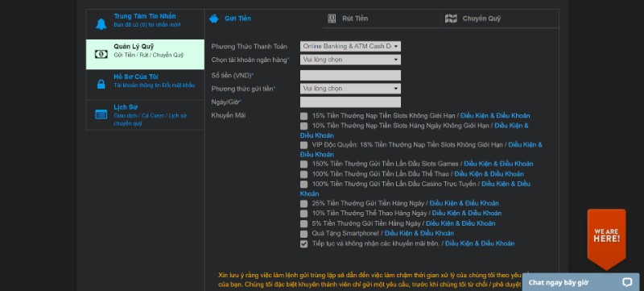
Task: Open Điều Kiện & Điều Khoản for 25% Hàng Ngày
Action: (464, 203)
